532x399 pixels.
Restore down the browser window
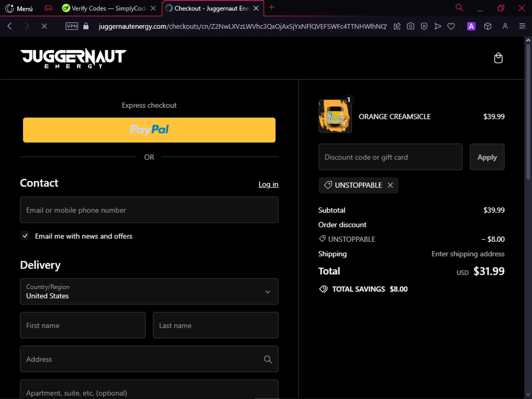click(501, 8)
